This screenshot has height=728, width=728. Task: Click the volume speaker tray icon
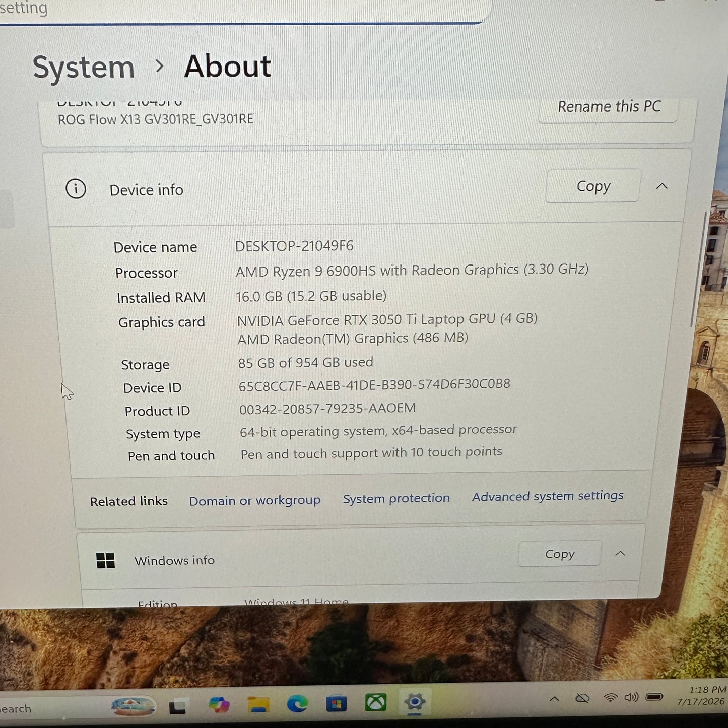click(631, 697)
